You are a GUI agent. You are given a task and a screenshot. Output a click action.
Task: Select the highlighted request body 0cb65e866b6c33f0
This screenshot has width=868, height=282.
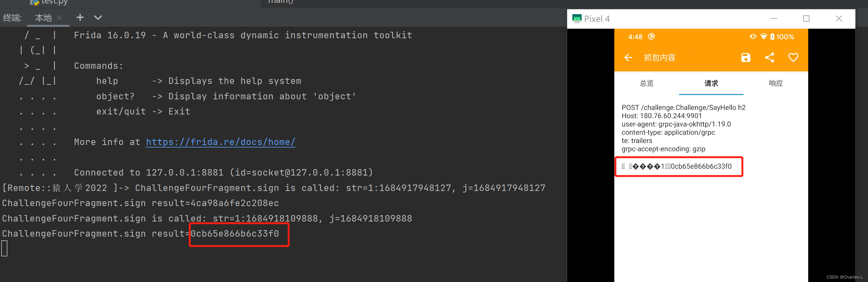point(679,166)
